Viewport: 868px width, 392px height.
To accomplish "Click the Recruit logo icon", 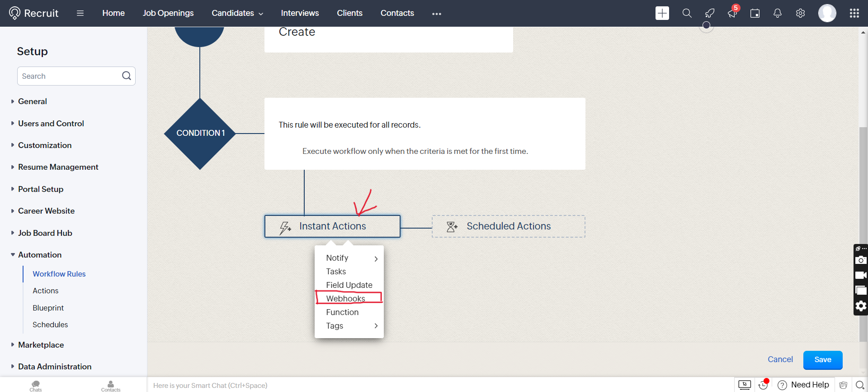I will tap(14, 13).
